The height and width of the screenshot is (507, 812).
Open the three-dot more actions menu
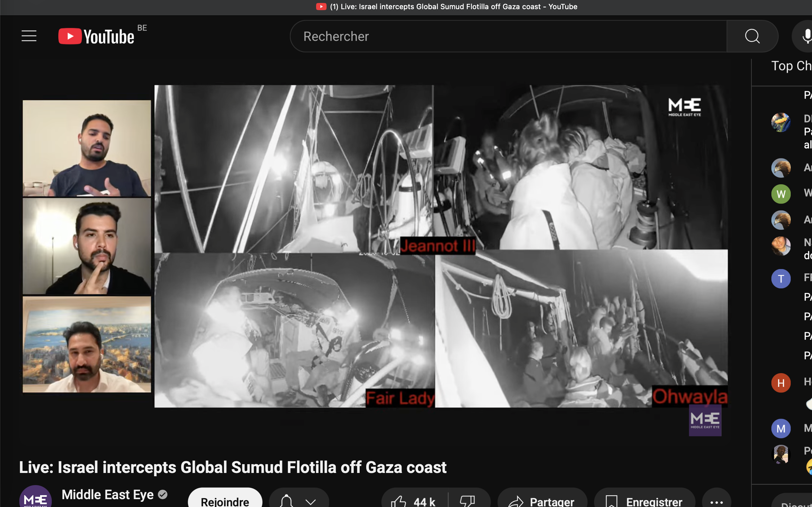tap(716, 501)
